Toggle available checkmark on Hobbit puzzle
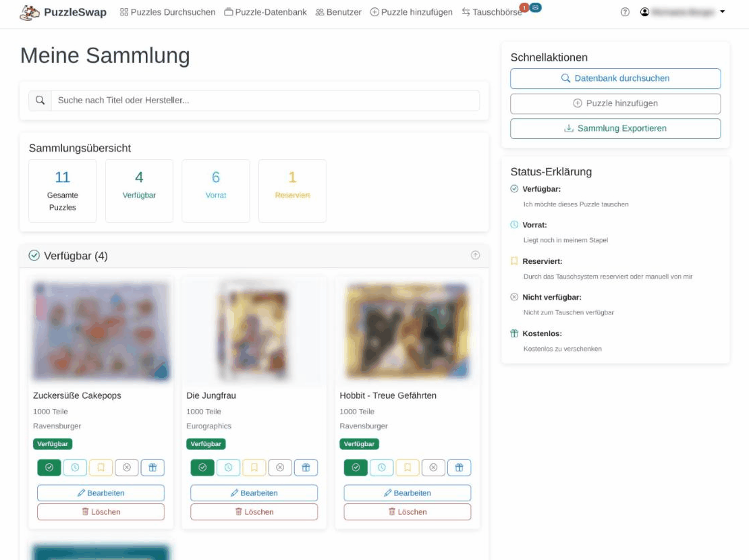The width and height of the screenshot is (749, 560). pyautogui.click(x=356, y=468)
